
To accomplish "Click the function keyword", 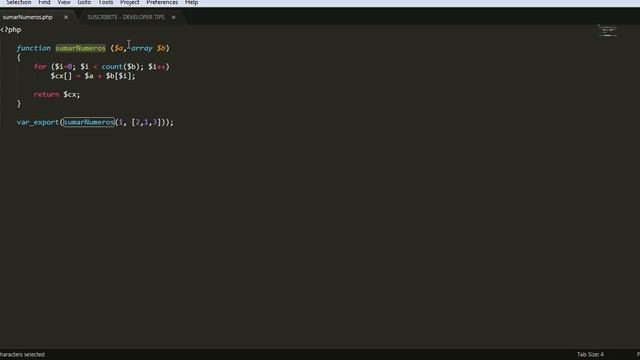I will (x=33, y=48).
